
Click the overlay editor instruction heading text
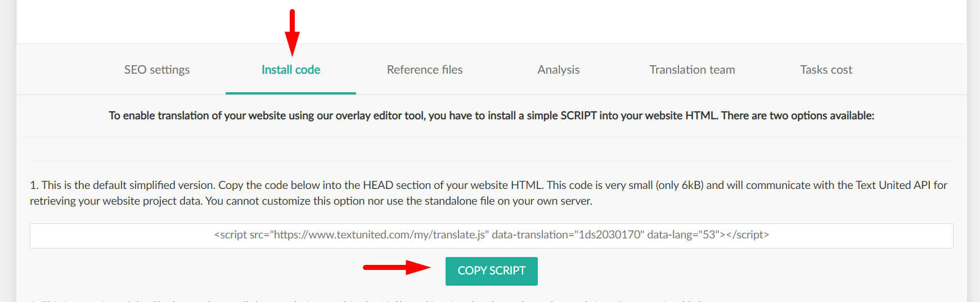492,116
